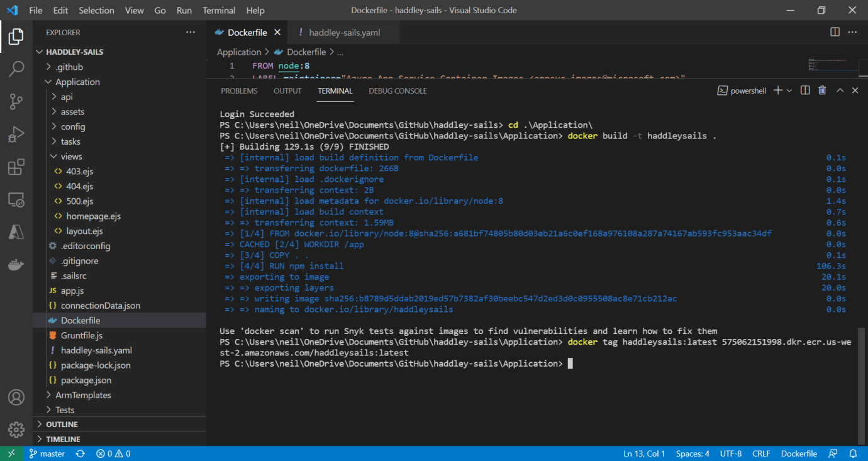Kill terminal with the trash icon

coord(822,91)
